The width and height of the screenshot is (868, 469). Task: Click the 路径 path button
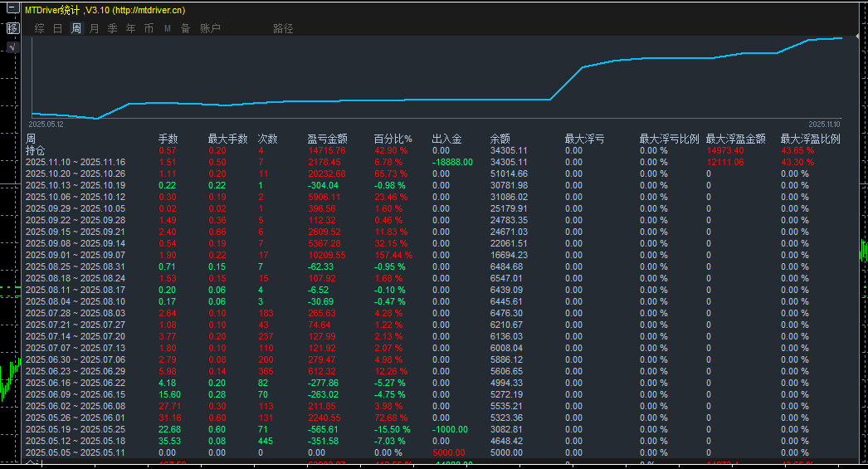[283, 29]
